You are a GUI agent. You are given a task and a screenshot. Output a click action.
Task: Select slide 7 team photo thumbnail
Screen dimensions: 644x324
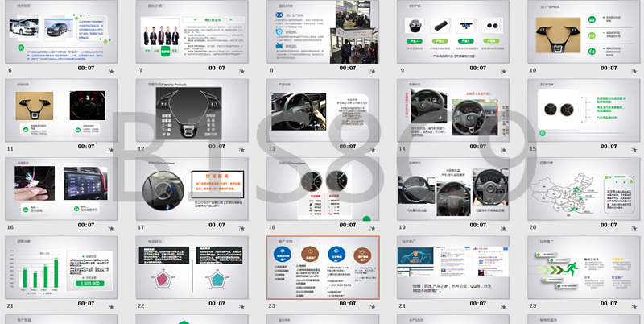pos(192,31)
